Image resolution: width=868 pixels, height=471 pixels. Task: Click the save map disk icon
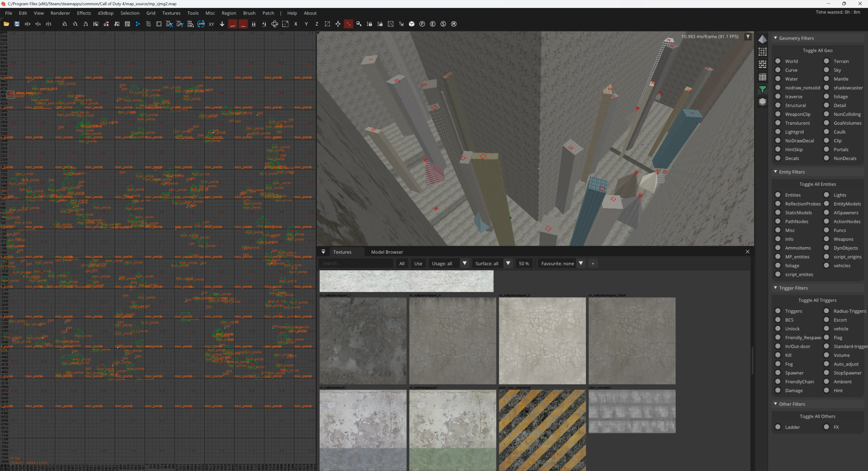(17, 24)
